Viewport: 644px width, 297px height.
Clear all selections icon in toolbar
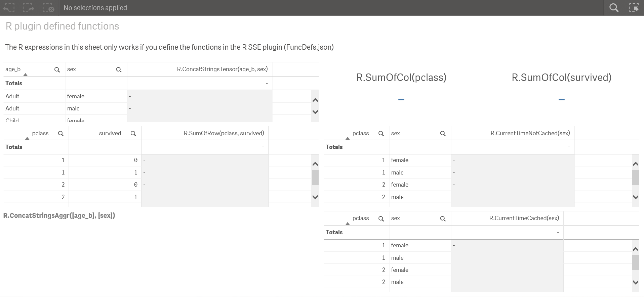48,8
